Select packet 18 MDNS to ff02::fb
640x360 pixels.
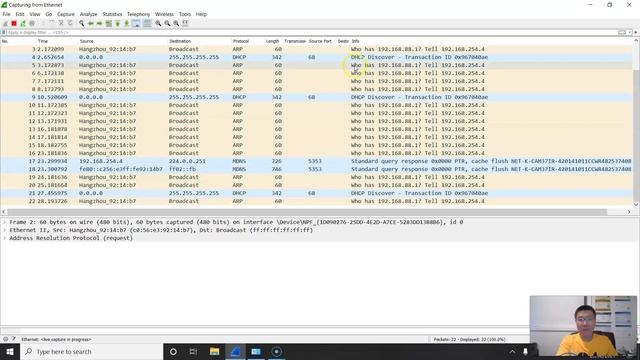pyautogui.click(x=316, y=169)
